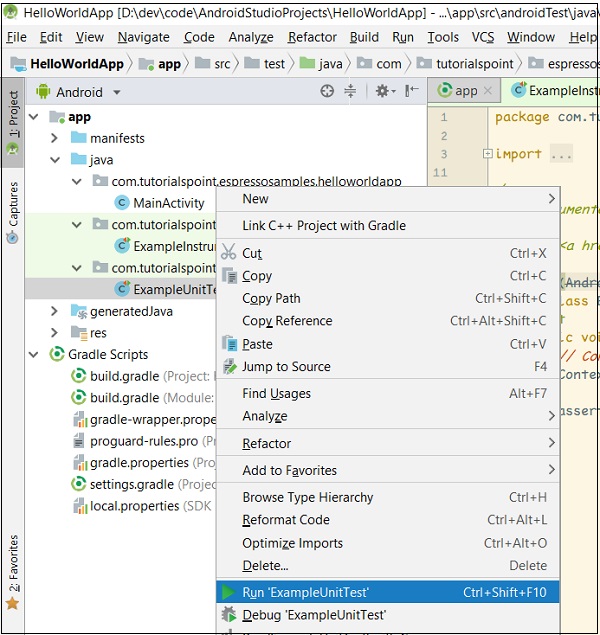Expand the res folder

(56, 333)
